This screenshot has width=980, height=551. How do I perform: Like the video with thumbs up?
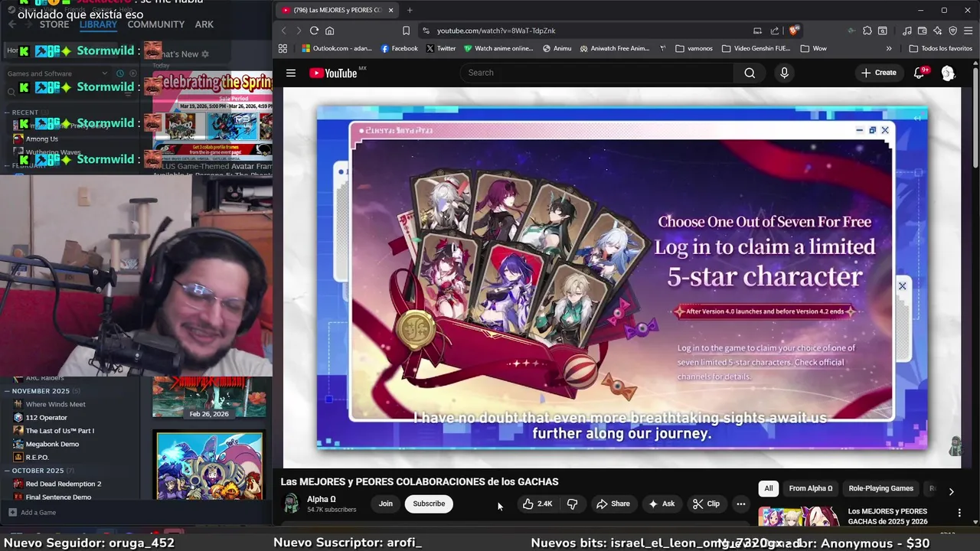coord(537,504)
